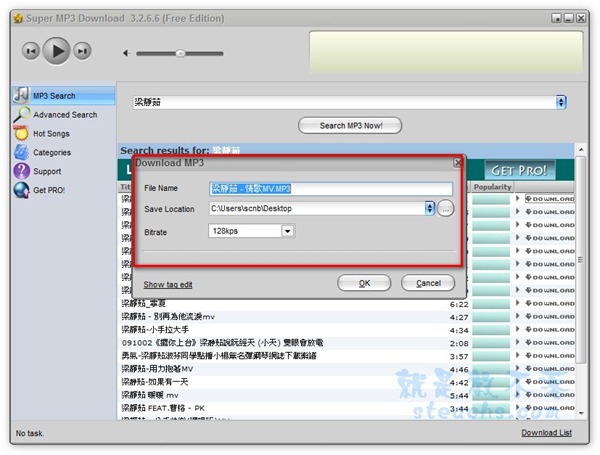This screenshot has height=455, width=600.
Task: Click the play arrow for the 2:08 song
Action: [517, 342]
